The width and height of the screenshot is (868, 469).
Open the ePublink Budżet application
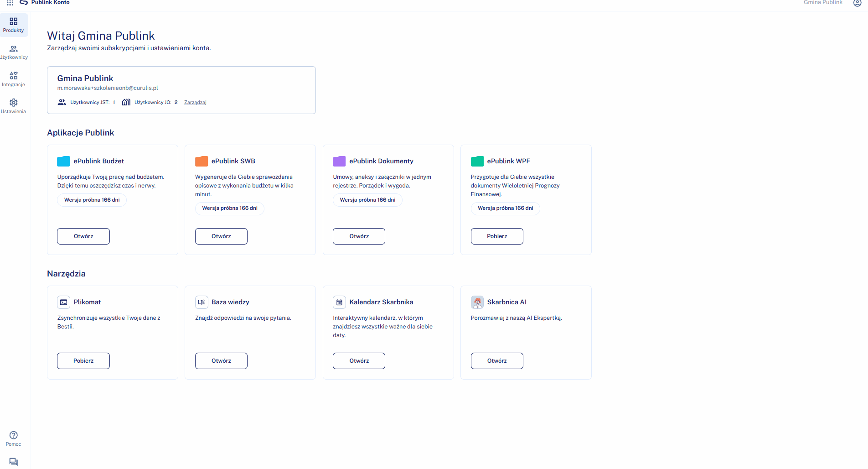83,236
